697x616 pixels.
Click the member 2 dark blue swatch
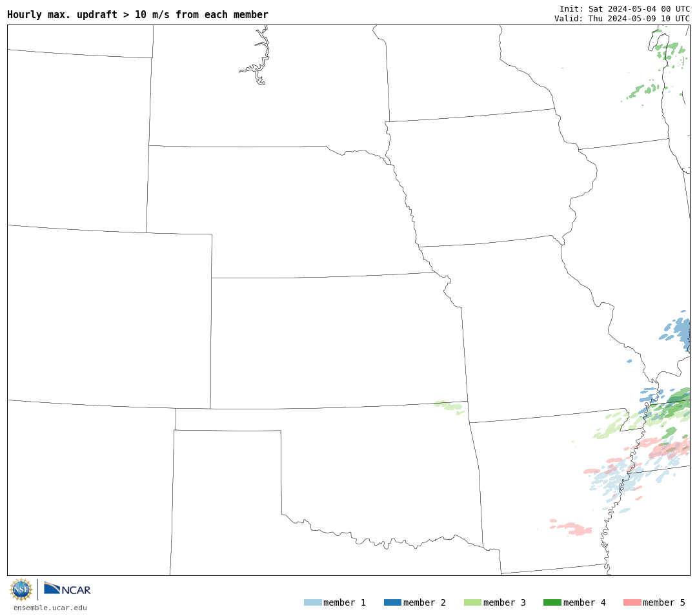pyautogui.click(x=392, y=602)
